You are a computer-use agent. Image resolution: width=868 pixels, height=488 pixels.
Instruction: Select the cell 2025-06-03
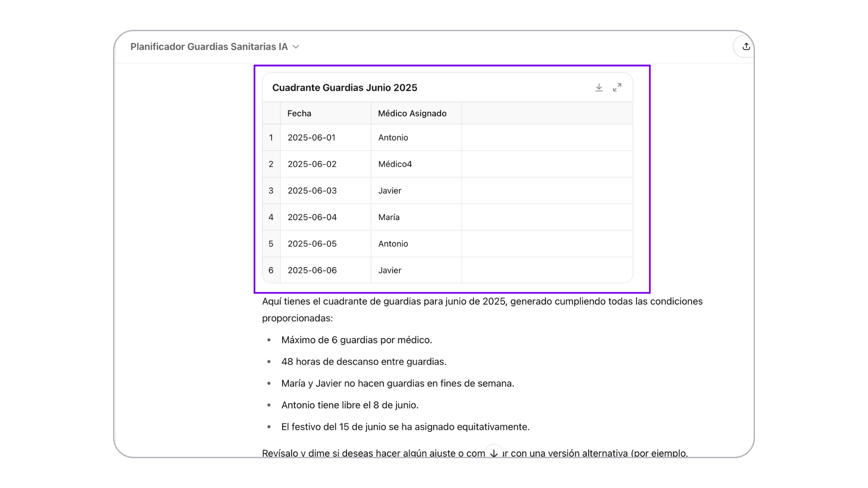[x=325, y=191]
